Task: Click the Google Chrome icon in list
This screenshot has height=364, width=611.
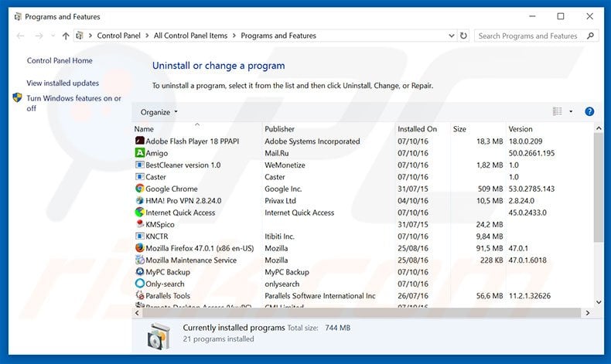Action: pos(139,189)
